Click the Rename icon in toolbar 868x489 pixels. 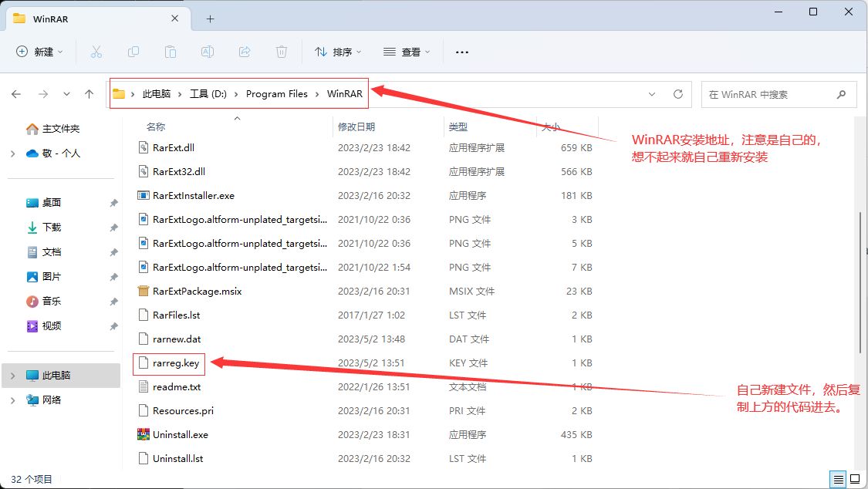208,52
